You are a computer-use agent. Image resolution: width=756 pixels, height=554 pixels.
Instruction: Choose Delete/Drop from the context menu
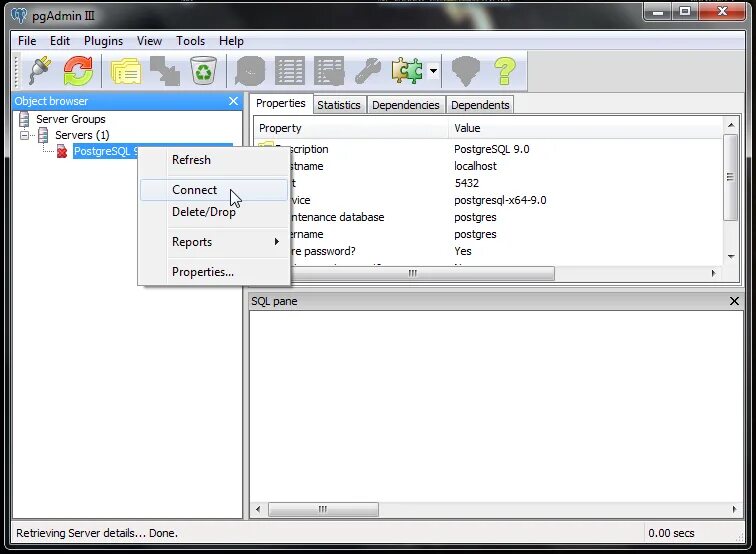214,212
